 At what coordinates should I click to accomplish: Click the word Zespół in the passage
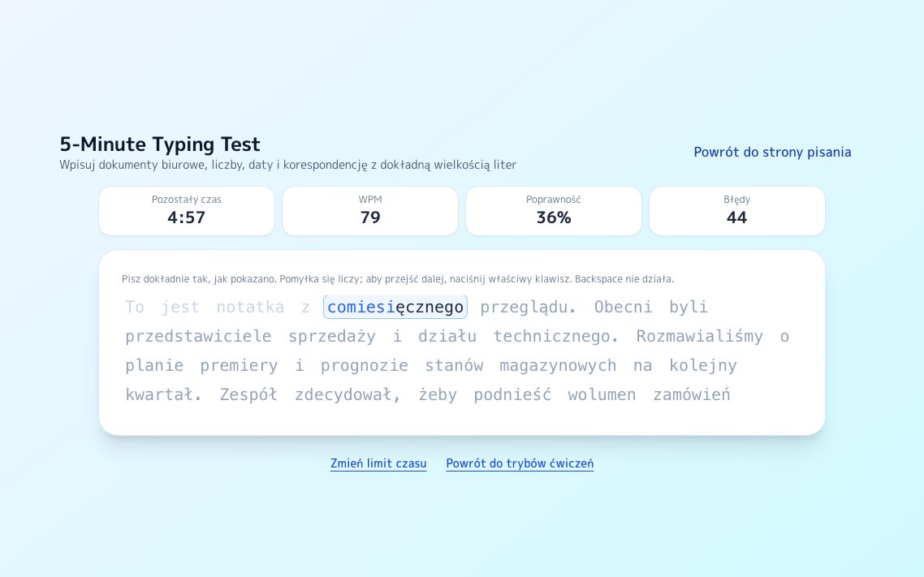click(x=248, y=394)
